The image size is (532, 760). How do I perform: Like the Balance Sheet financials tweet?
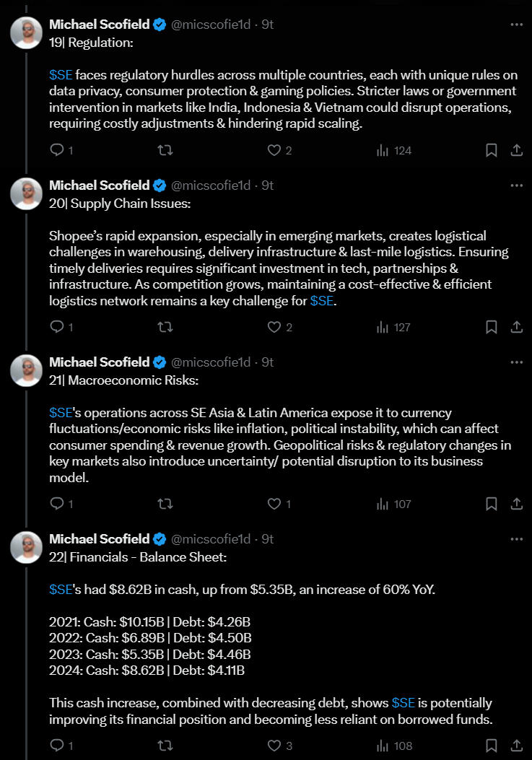click(274, 745)
